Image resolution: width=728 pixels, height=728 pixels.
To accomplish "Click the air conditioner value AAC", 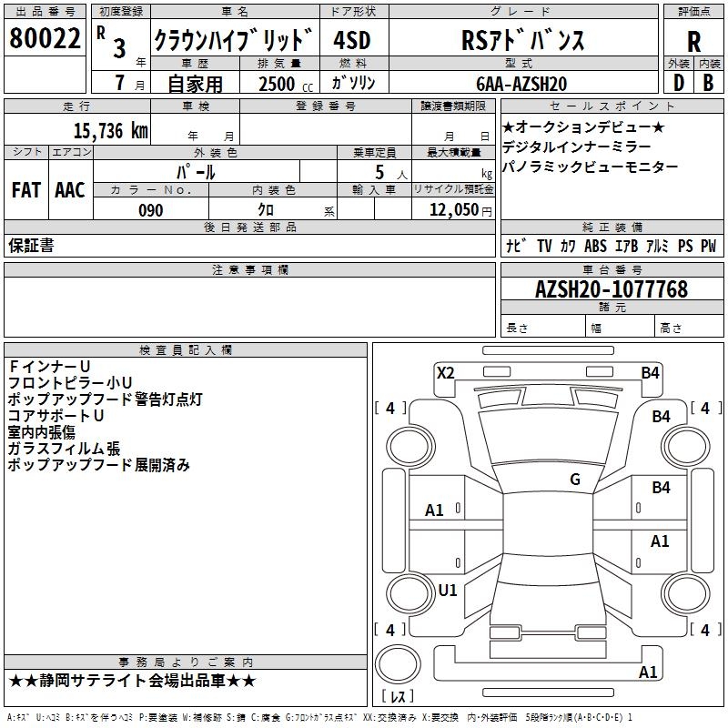I will tap(70, 190).
